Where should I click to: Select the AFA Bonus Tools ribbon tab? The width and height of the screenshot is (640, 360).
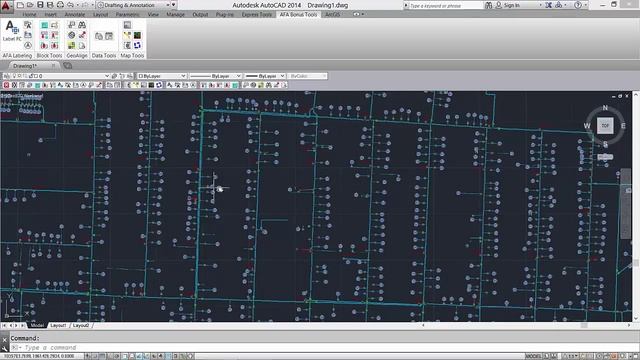point(298,14)
